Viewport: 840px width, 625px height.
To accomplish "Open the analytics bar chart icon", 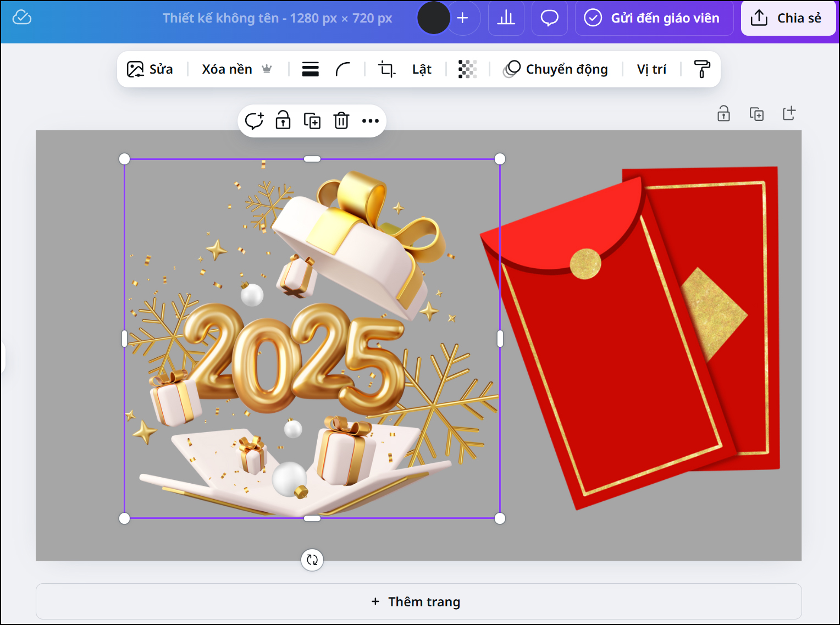I will coord(506,18).
